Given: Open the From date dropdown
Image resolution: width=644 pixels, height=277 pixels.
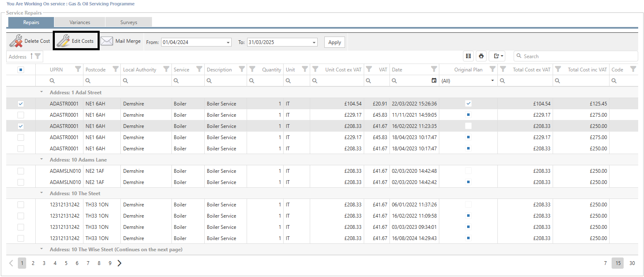Looking at the screenshot, I should click(x=228, y=42).
